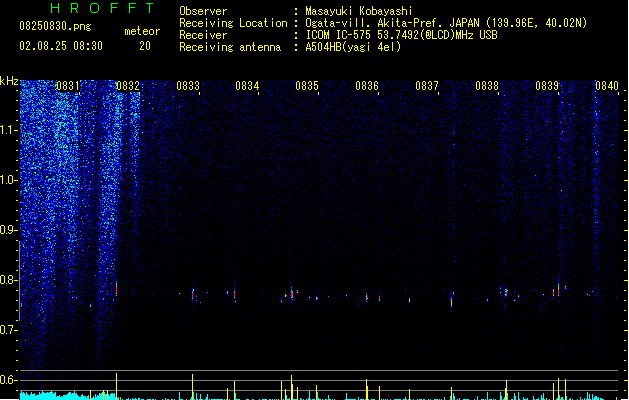Click the 0.8 kHz axis label
The height and width of the screenshot is (400, 629).
point(9,280)
